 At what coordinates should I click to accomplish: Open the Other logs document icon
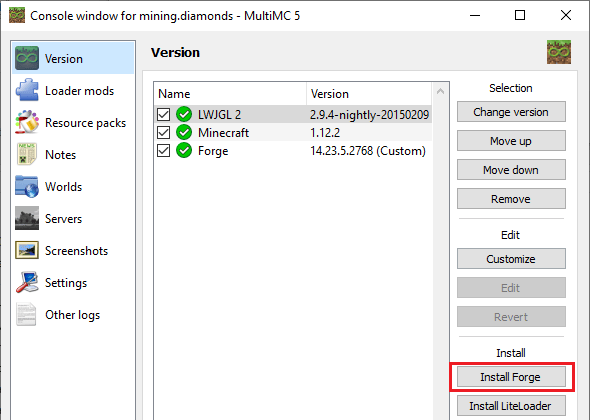pos(27,314)
